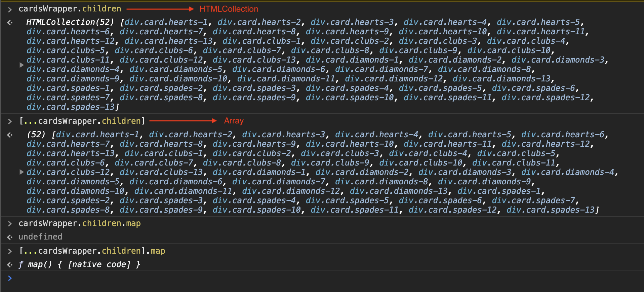Click div.card.spades-13 in the Array output
Viewport: 644px width, 292px height.
pyautogui.click(x=551, y=210)
